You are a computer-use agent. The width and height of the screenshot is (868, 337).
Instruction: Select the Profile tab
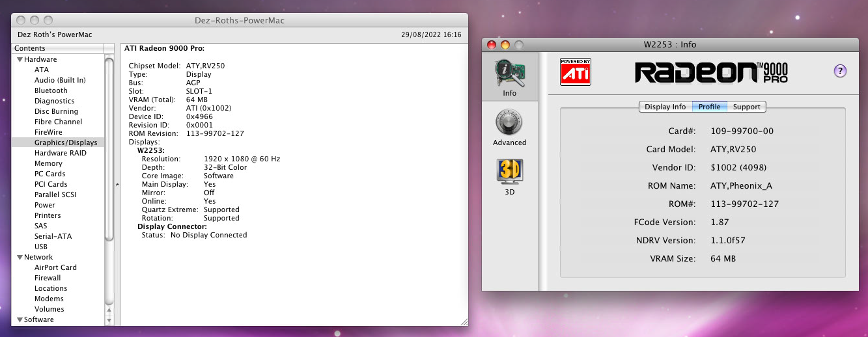click(710, 107)
